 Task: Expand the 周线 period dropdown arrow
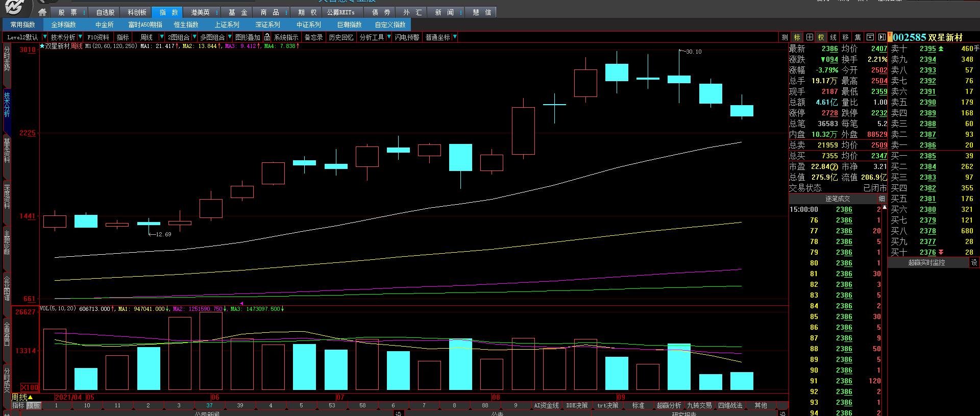coord(162,37)
